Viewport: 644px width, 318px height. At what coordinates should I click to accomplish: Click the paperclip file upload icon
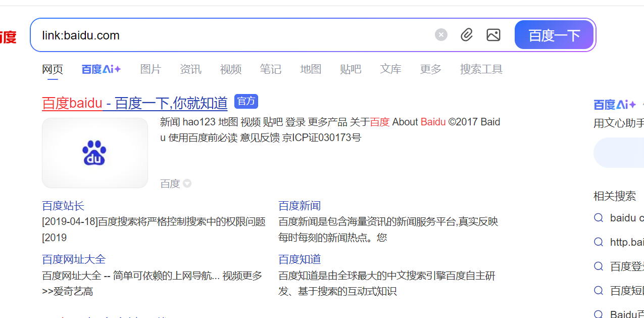467,35
